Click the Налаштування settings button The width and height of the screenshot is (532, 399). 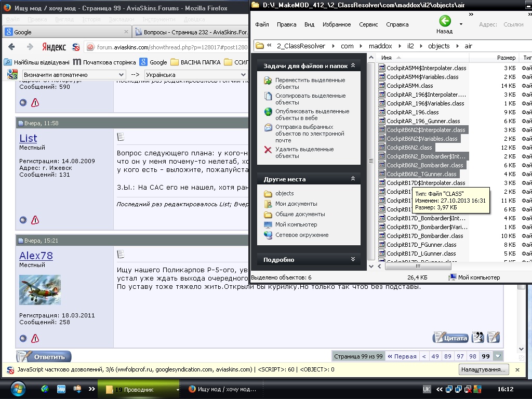coord(483,369)
